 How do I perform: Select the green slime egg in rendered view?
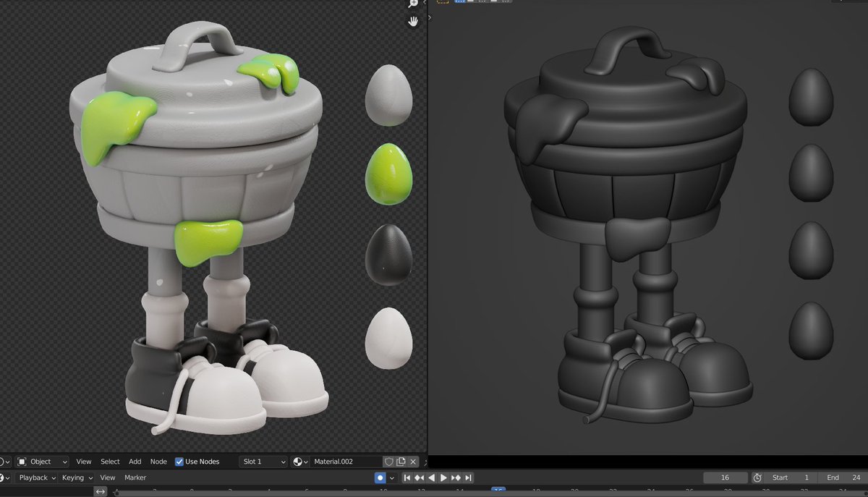tap(389, 174)
